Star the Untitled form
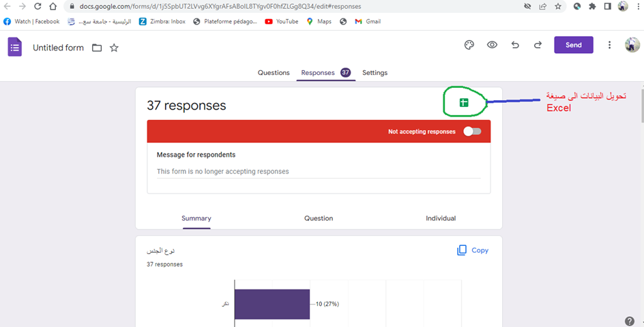This screenshot has width=644, height=327. (x=114, y=48)
